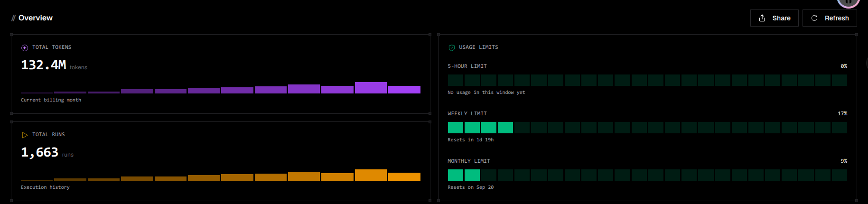The width and height of the screenshot is (868, 204).
Task: Open the profile avatar at top right
Action: [x=849, y=3]
